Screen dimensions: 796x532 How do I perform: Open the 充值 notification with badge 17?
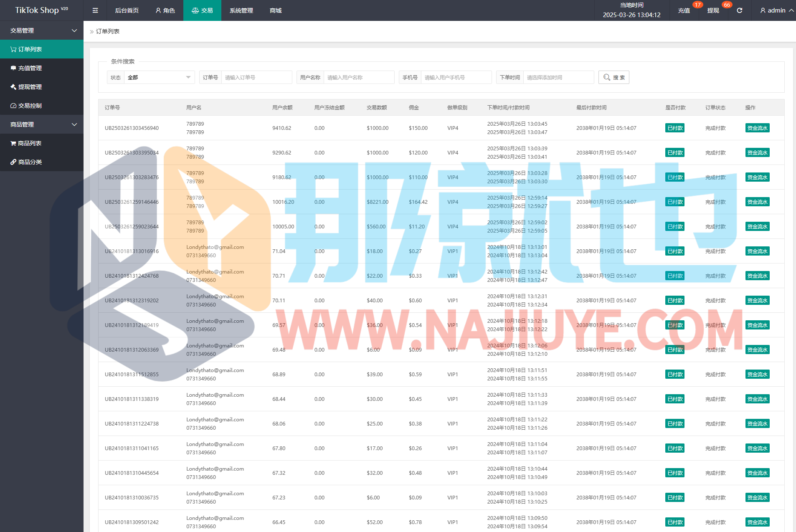[x=684, y=10]
